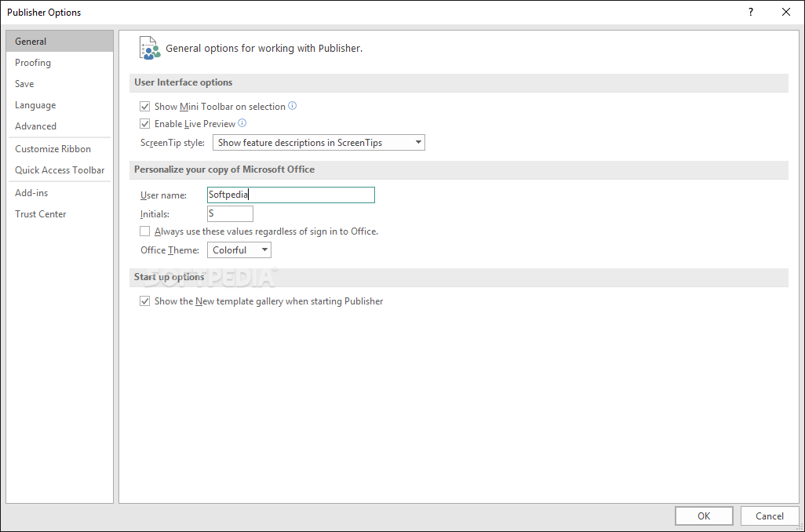
Task: Open Customize Ribbon settings
Action: [60, 149]
